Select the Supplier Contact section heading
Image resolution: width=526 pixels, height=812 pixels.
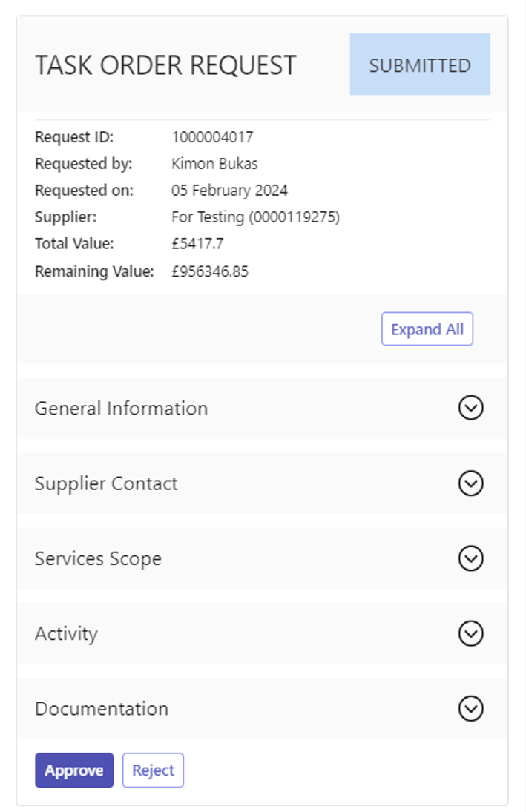(x=106, y=483)
